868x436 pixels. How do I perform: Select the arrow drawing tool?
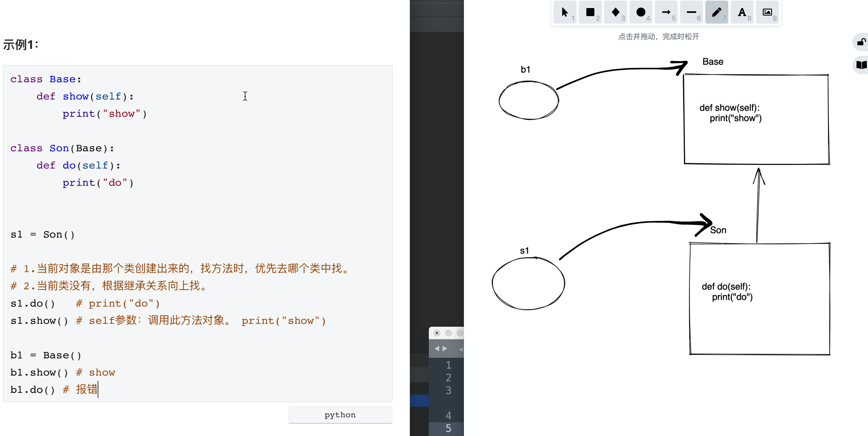tap(666, 12)
